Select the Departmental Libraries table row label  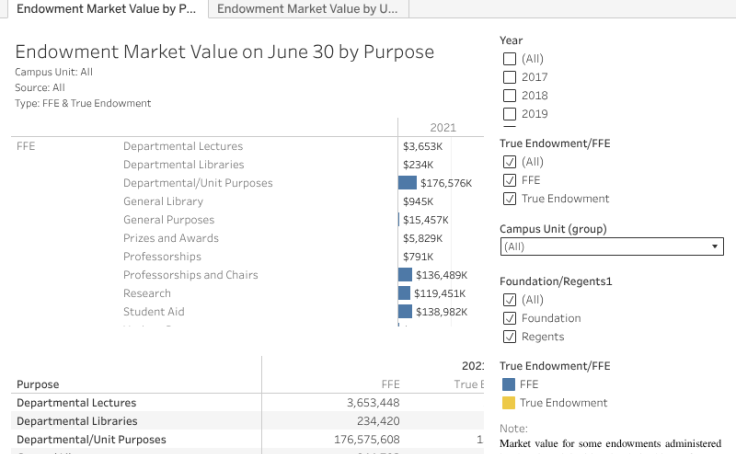coord(77,421)
